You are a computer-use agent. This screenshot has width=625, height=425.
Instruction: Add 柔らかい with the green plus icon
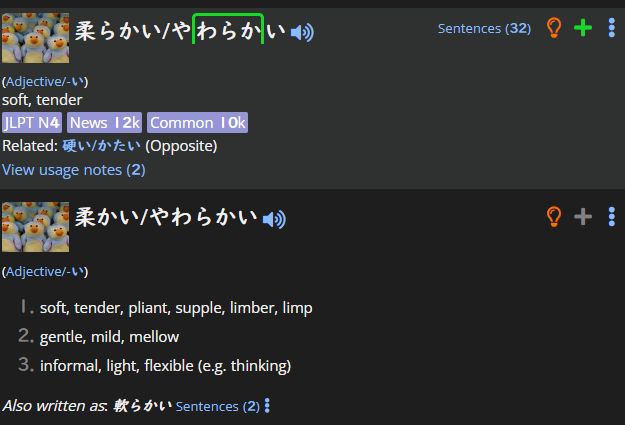[x=583, y=28]
